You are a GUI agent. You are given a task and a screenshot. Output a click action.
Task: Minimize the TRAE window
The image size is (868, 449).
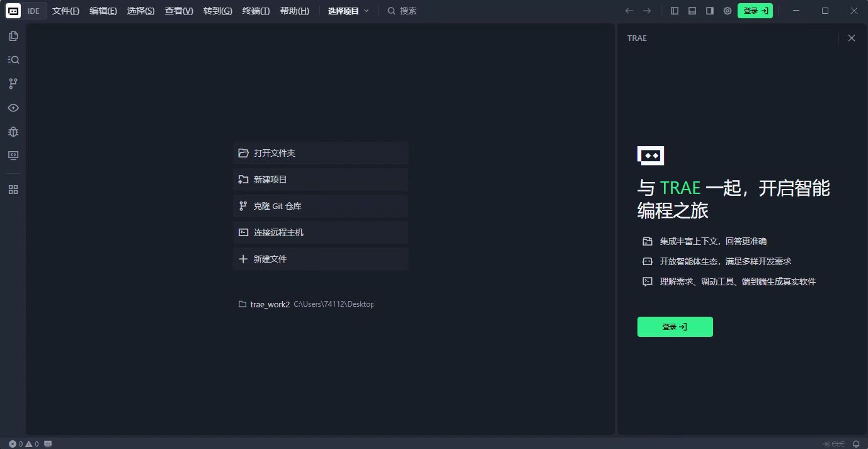point(797,11)
